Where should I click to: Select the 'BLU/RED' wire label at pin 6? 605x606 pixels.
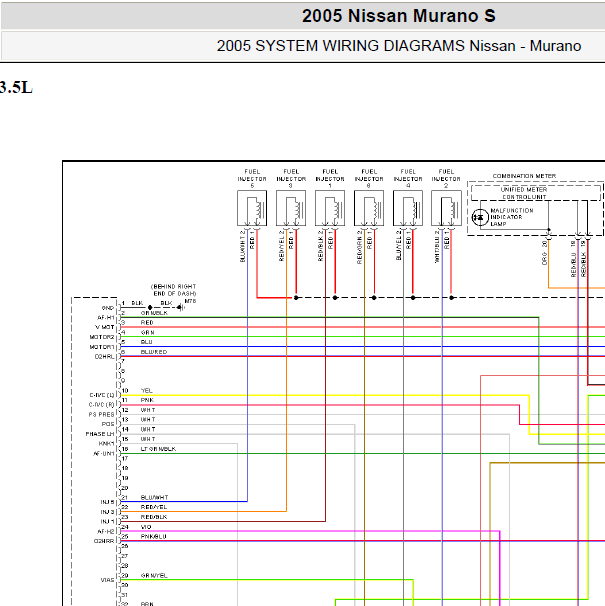154,352
